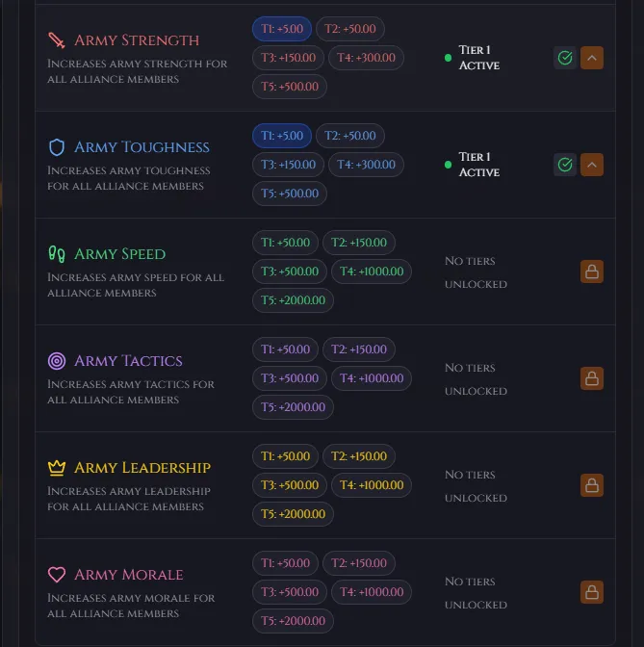Click the Army Tactics target icon
The width and height of the screenshot is (644, 647).
click(x=57, y=361)
